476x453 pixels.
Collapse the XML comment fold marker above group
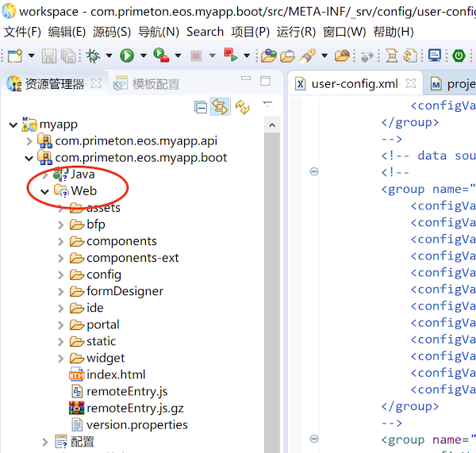tap(314, 171)
